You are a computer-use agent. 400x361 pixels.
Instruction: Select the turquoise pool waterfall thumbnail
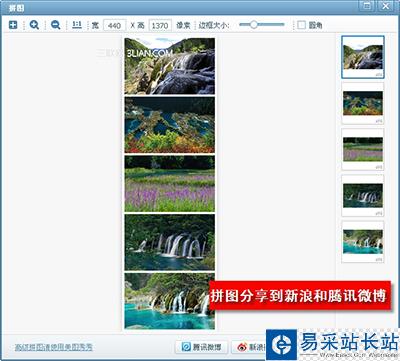pos(363,242)
